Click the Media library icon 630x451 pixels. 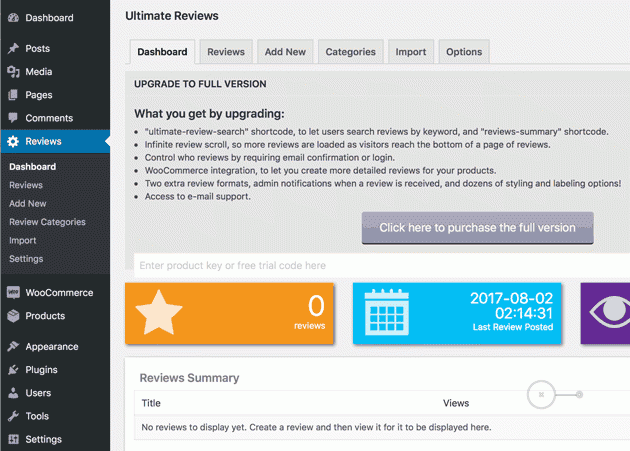click(x=13, y=72)
